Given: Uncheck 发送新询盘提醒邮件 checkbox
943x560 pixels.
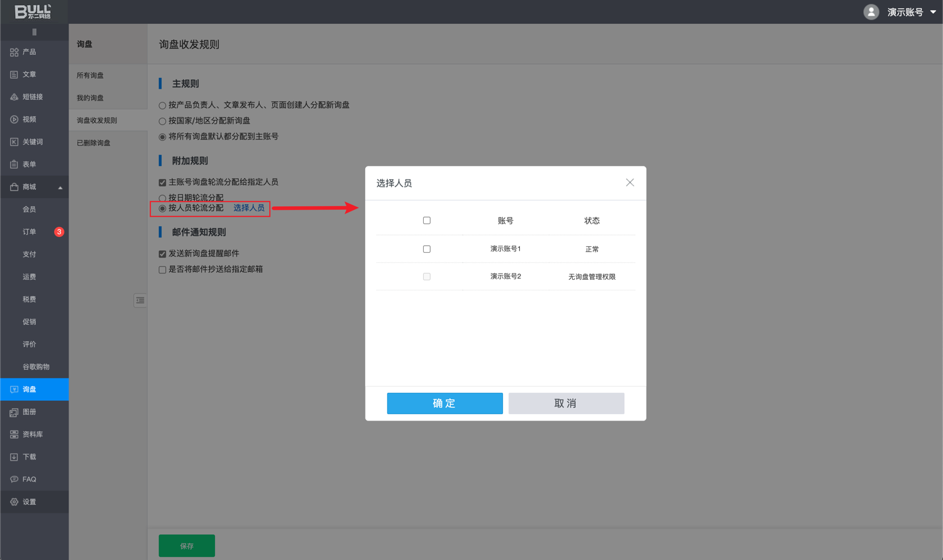Looking at the screenshot, I should 162,254.
